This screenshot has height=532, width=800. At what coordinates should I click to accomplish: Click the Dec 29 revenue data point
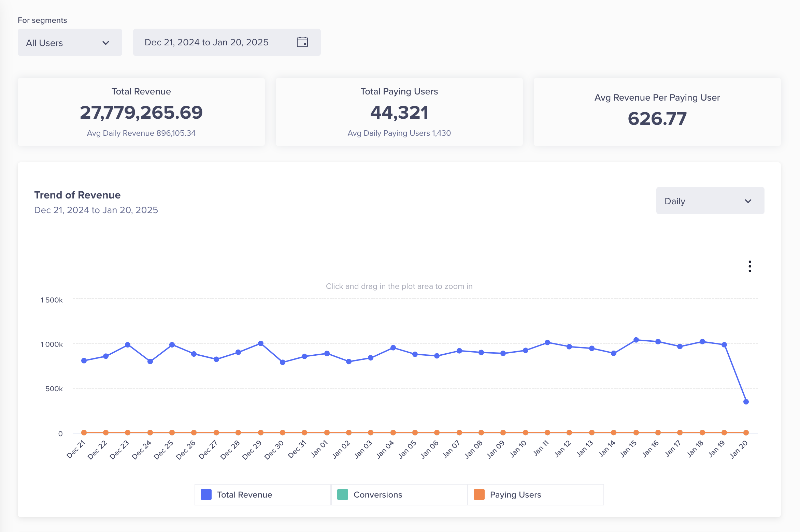(x=261, y=343)
